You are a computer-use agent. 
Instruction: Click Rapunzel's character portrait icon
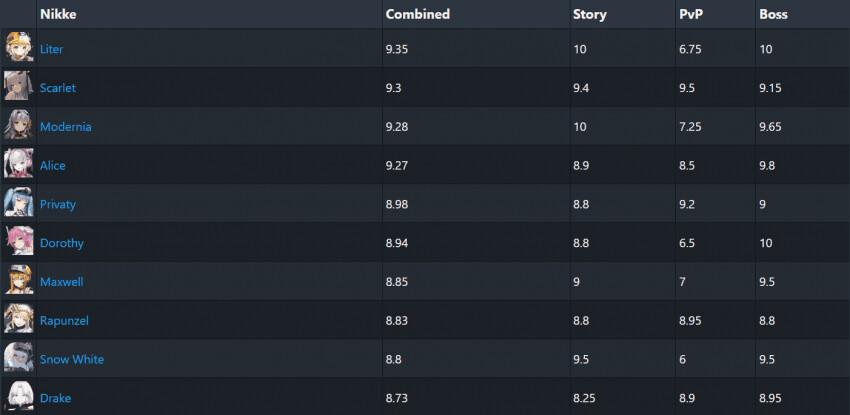pyautogui.click(x=18, y=320)
